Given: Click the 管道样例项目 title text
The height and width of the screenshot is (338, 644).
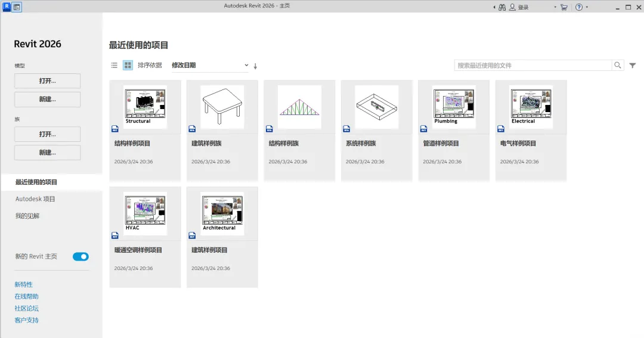Looking at the screenshot, I should [441, 143].
